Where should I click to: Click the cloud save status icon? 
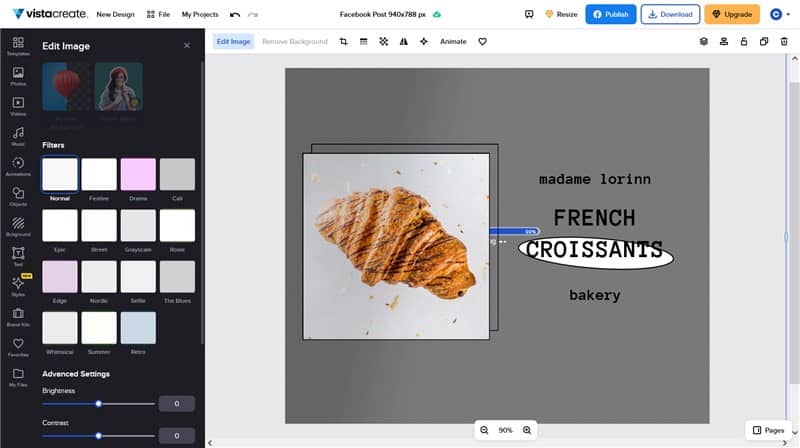coord(437,14)
